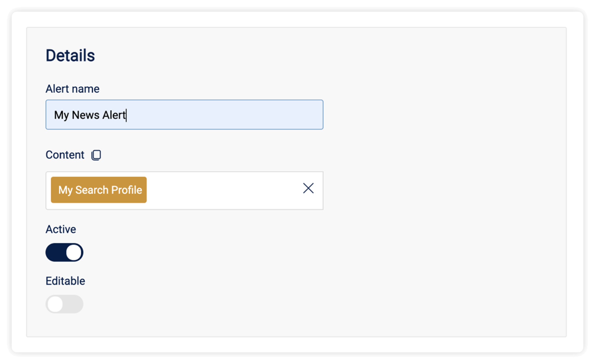Click empty space inside the Content box
595x364 pixels.
pyautogui.click(x=223, y=190)
